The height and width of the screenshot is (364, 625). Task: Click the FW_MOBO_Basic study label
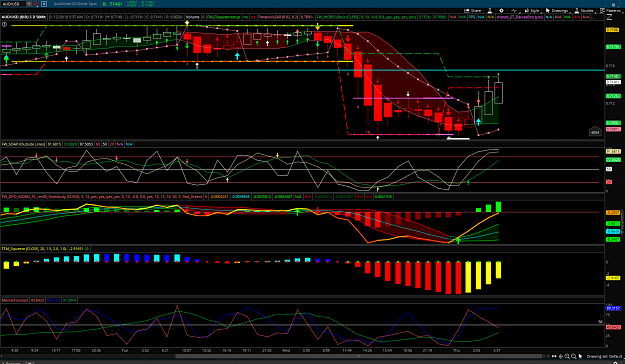tap(366, 17)
